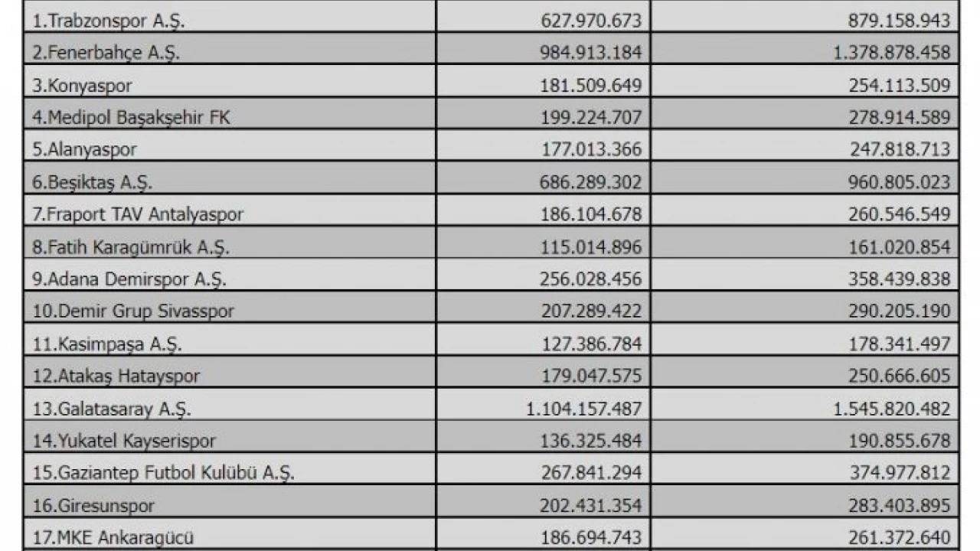This screenshot has height=551, width=980.
Task: Select the 261.372.640 value for Ankaragücü
Action: click(x=899, y=538)
